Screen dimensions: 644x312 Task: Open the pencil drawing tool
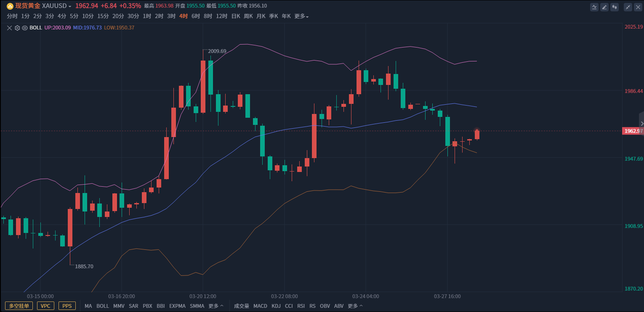(604, 7)
